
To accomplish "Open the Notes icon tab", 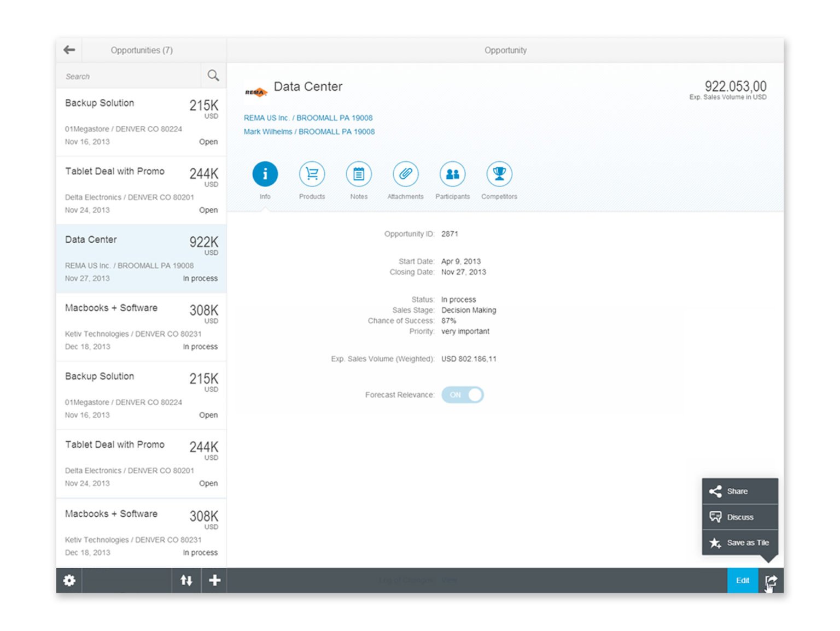I will coord(359,174).
